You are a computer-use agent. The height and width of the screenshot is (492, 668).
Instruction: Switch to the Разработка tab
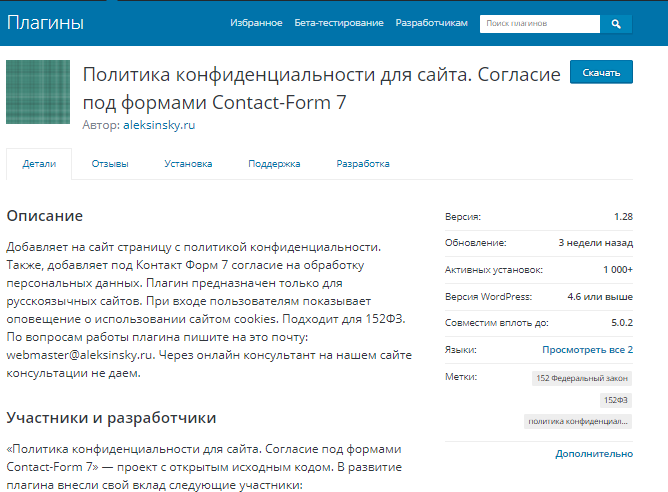tap(363, 164)
